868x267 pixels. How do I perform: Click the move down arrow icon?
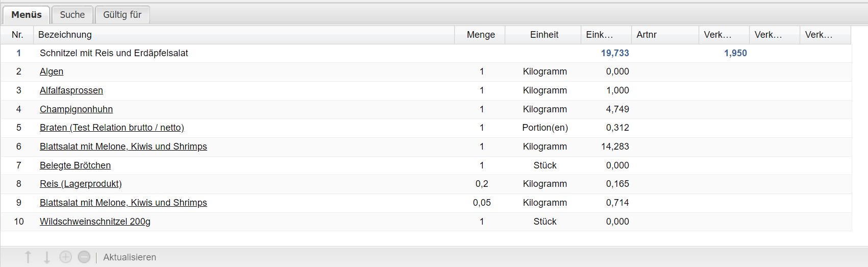pyautogui.click(x=47, y=257)
